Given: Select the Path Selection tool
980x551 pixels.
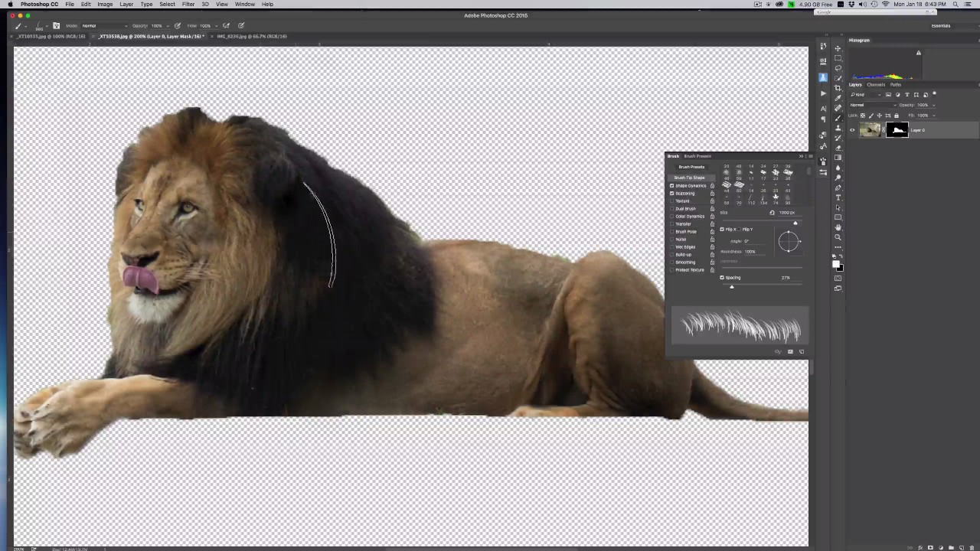Looking at the screenshot, I should click(838, 207).
